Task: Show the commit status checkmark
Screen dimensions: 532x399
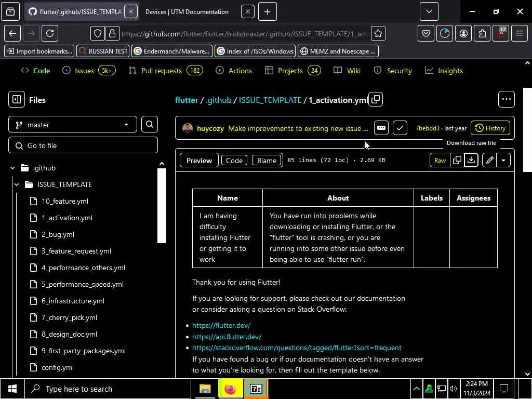Action: point(400,128)
